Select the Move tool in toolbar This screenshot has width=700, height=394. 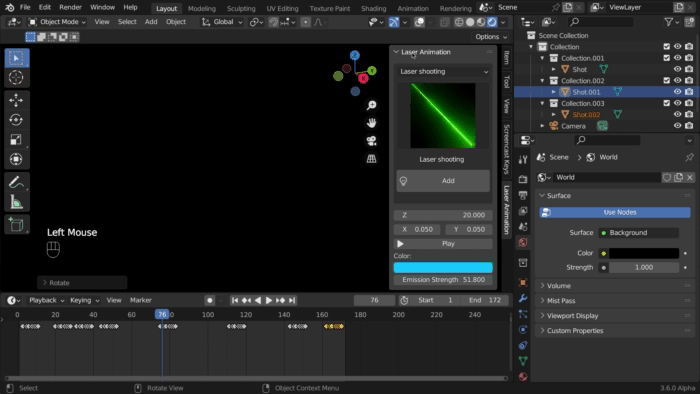(16, 100)
